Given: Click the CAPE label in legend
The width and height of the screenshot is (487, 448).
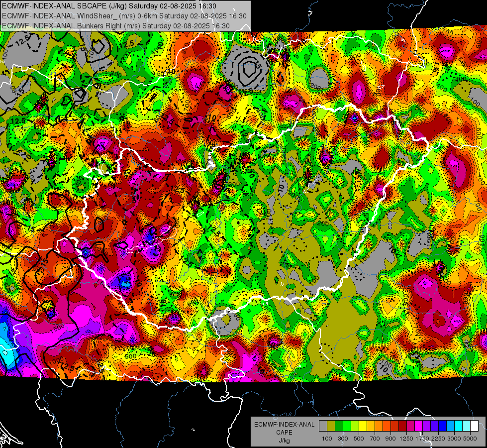Looking at the screenshot, I should pos(284,433).
